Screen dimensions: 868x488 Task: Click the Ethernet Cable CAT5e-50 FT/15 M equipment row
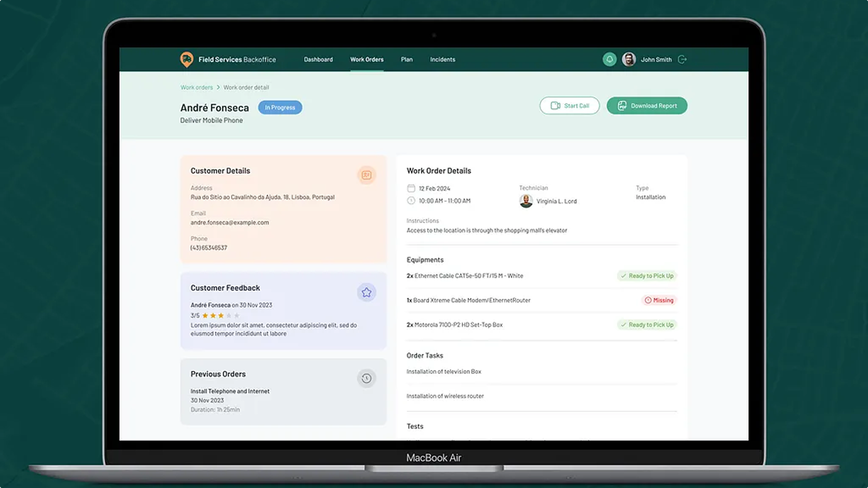tap(542, 276)
